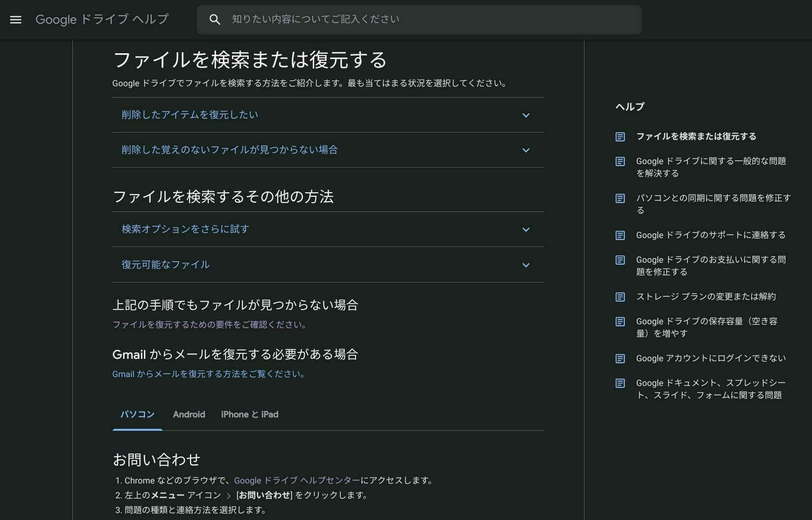
Task: Open link ファイルを復元するための要件をご確認ください
Action: tap(211, 325)
